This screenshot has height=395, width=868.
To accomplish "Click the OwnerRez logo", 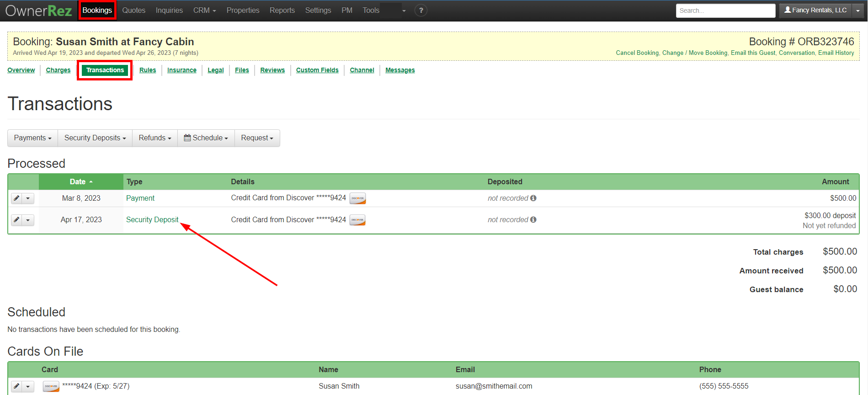I will 39,11.
